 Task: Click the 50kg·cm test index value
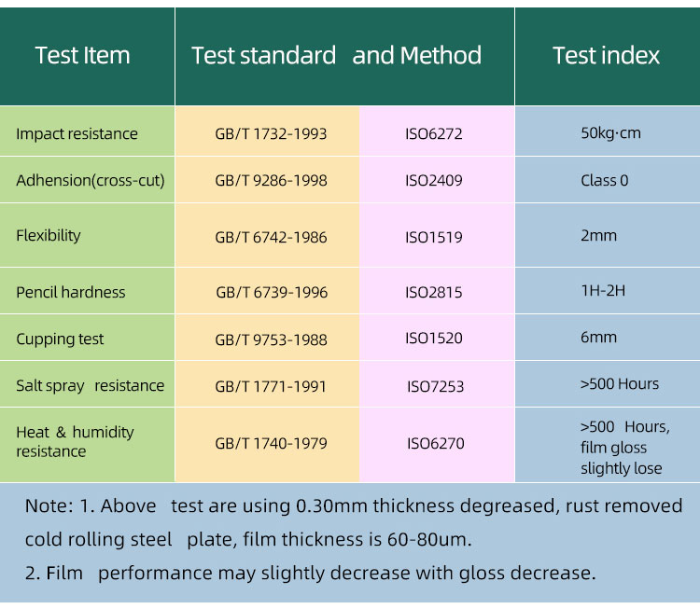610,133
